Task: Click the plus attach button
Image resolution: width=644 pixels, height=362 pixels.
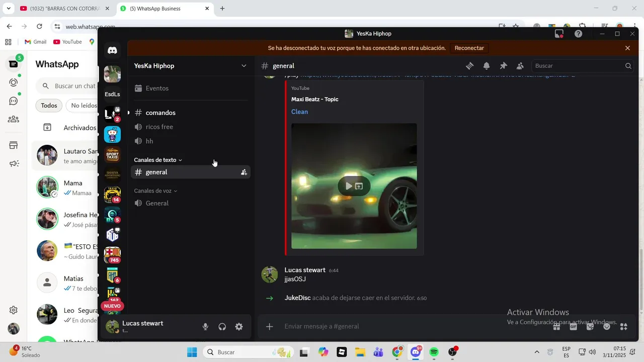Action: tap(270, 326)
